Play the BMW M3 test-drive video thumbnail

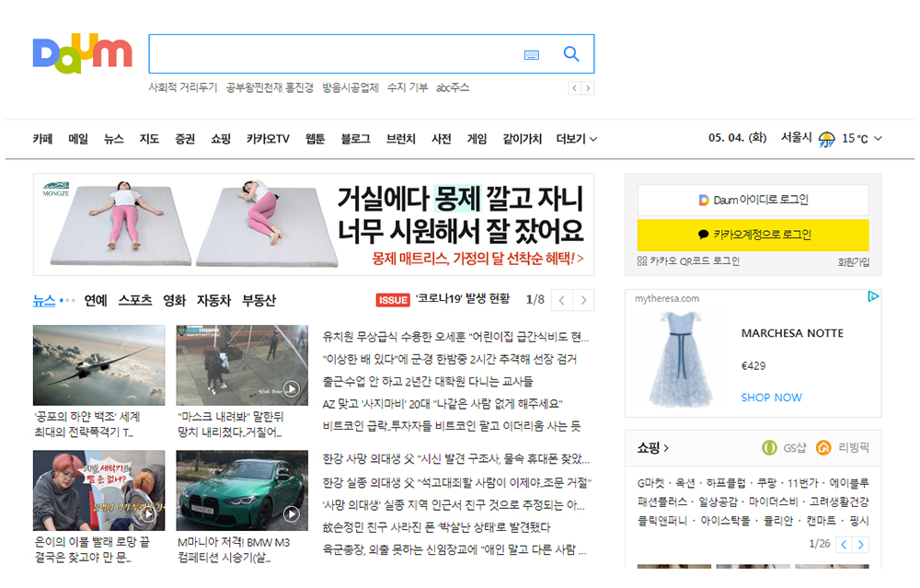pos(242,490)
